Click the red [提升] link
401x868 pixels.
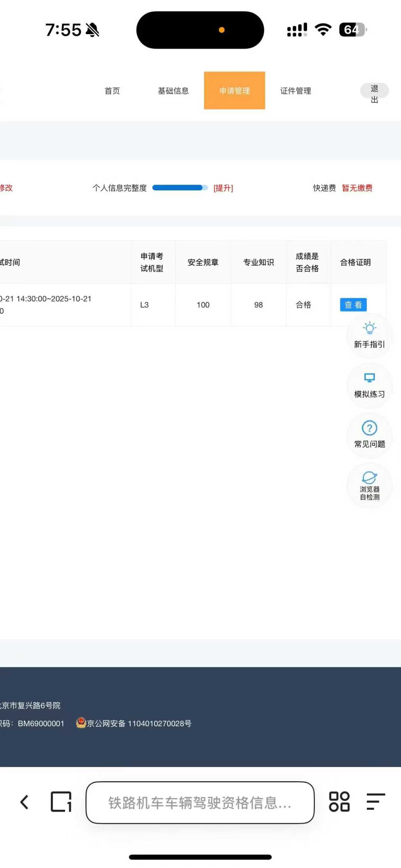tap(223, 188)
